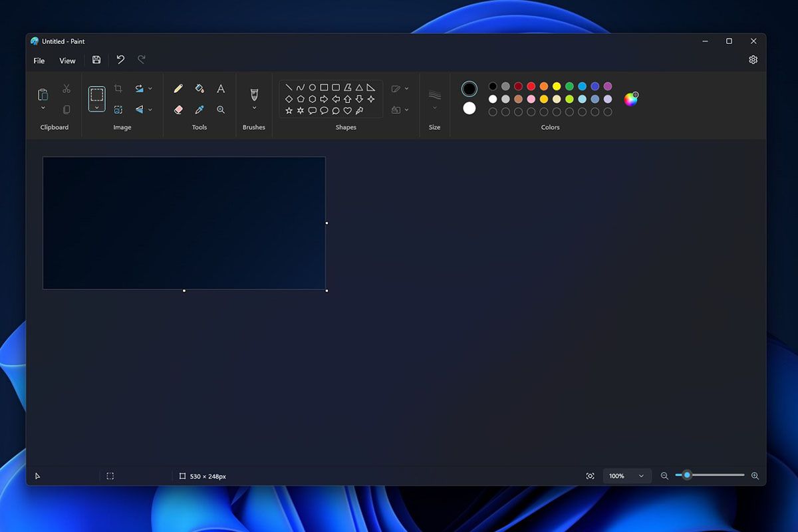Click the Zoom in magnifier
The width and height of the screenshot is (798, 532).
coord(755,476)
